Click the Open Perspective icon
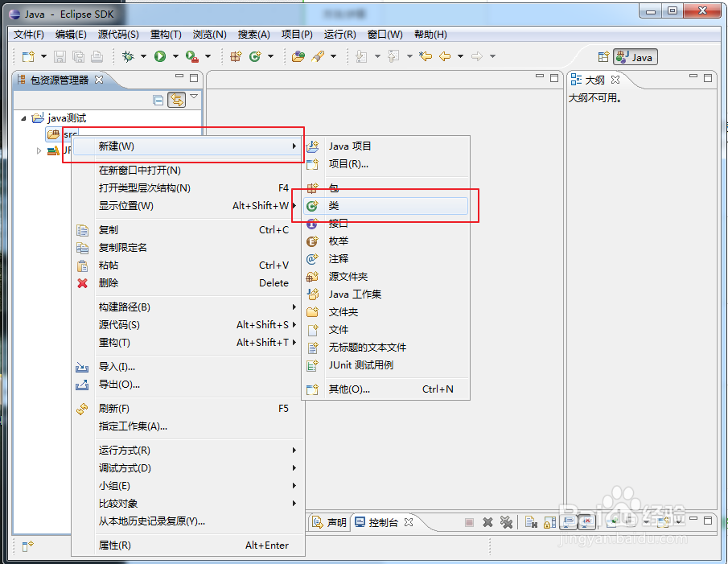The height and width of the screenshot is (564, 728). tap(603, 57)
